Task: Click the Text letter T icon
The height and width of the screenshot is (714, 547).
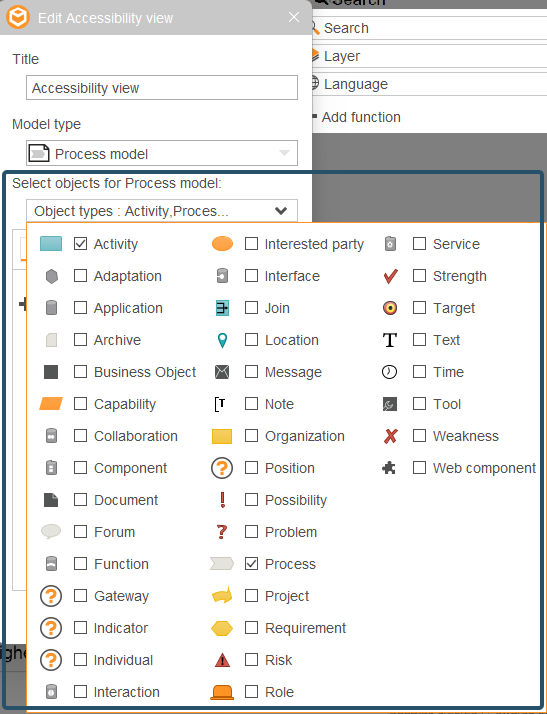Action: click(x=390, y=340)
